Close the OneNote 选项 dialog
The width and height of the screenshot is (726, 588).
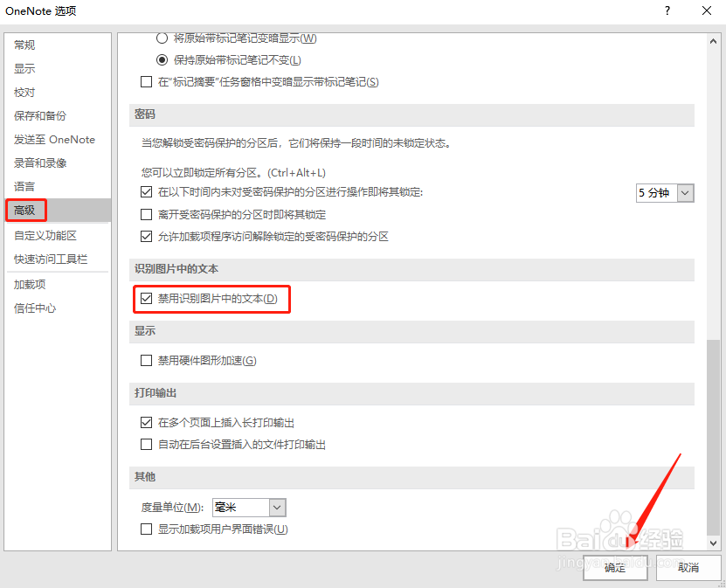pos(707,10)
